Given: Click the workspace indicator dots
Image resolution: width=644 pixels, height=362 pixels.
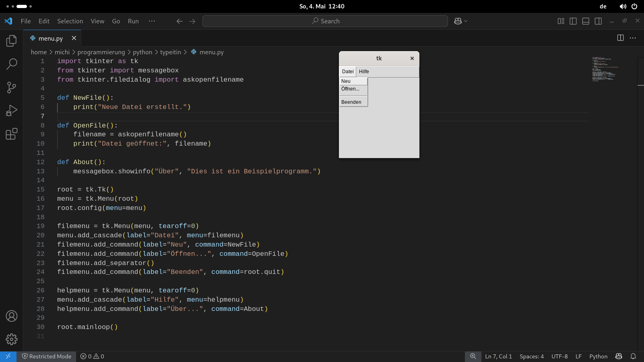Looking at the screenshot, I should [19, 6].
